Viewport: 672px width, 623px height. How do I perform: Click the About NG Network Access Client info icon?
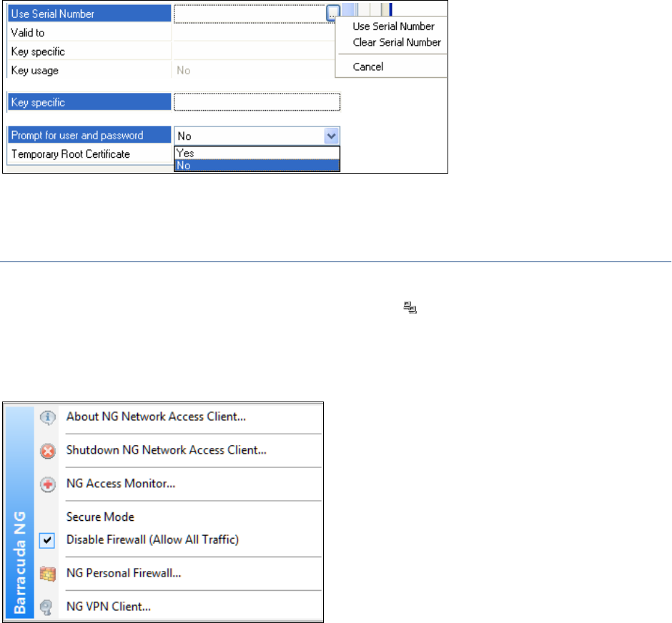point(48,417)
